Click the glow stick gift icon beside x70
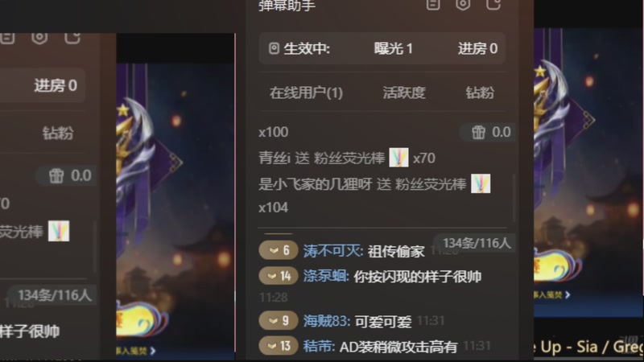 pos(398,158)
